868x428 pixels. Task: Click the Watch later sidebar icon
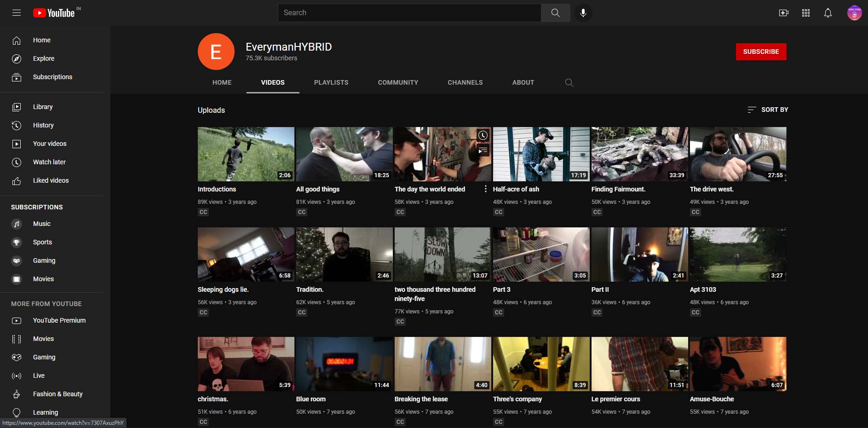[x=17, y=162]
